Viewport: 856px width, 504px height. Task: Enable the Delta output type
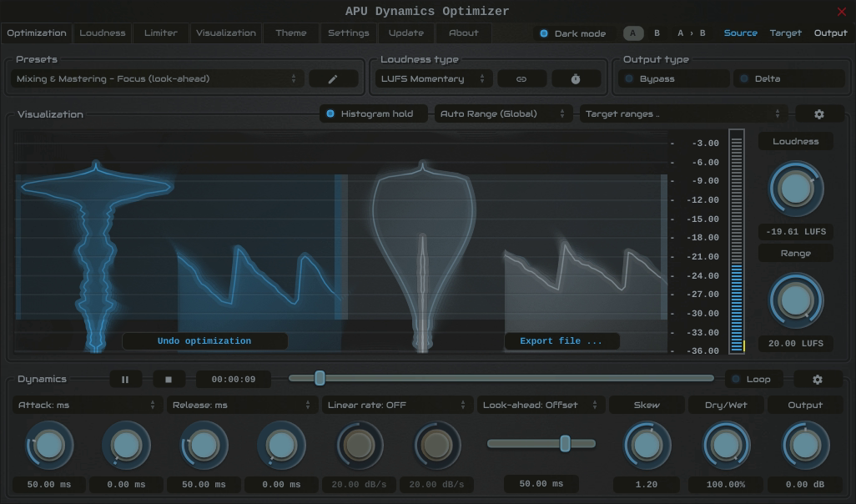pos(789,79)
